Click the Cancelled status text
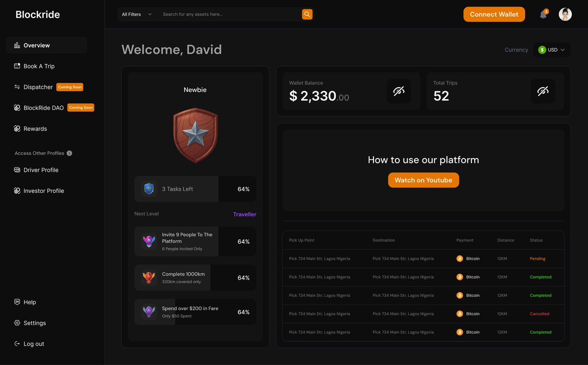588x365 pixels. [539, 313]
